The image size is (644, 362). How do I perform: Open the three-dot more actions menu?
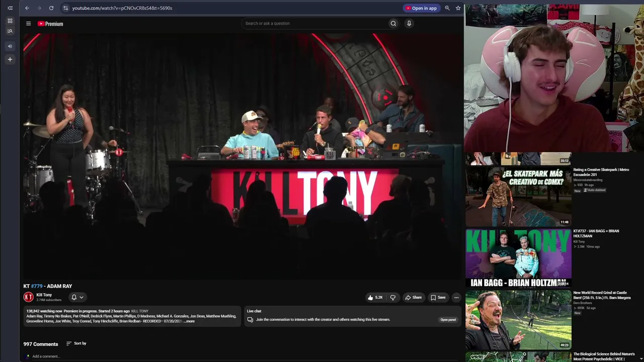[456, 298]
